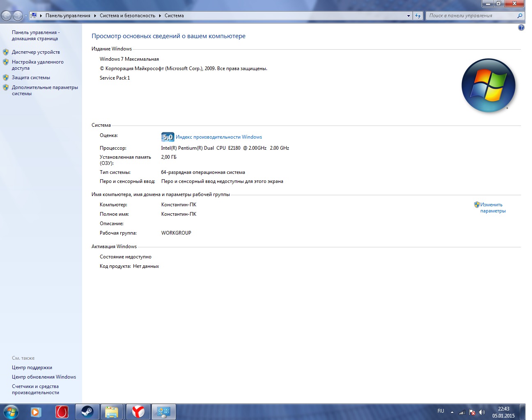The height and width of the screenshot is (420, 532).
Task: Open the volume speaker tray icon
Action: 482,412
